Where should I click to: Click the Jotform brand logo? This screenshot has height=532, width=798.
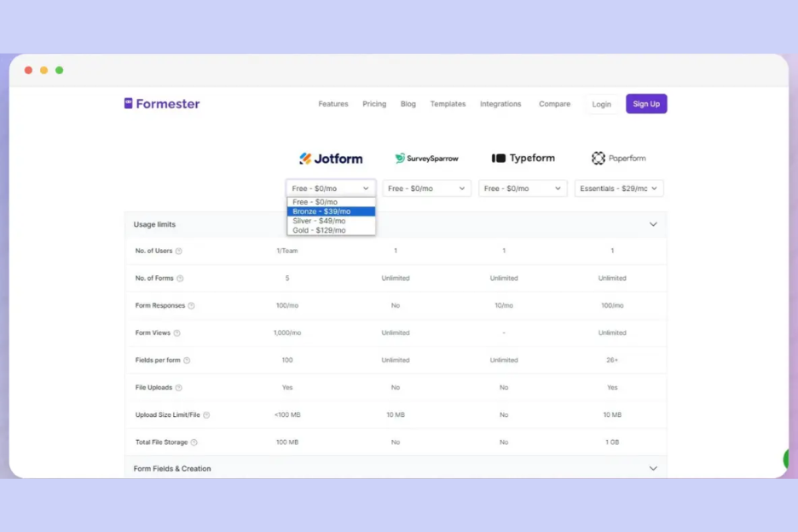click(x=331, y=158)
